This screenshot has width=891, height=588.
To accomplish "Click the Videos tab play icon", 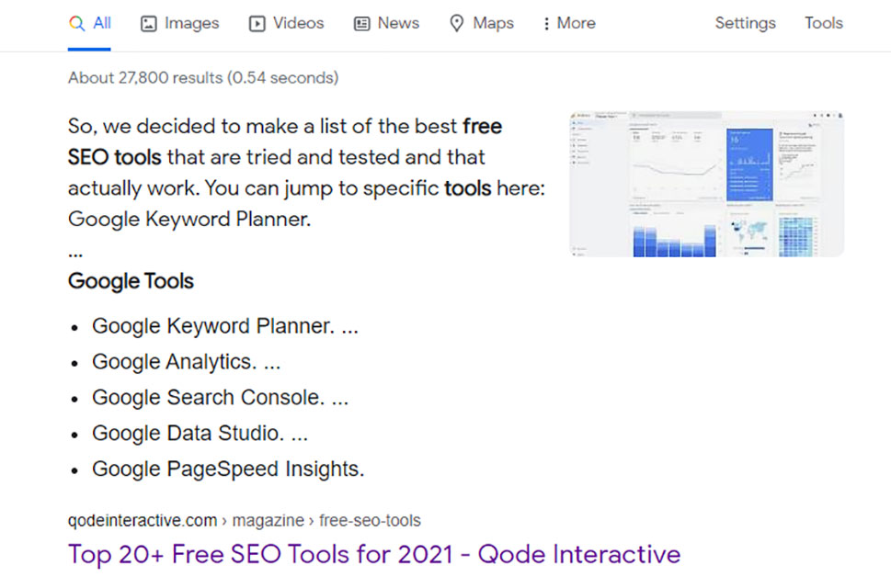I will 257,24.
